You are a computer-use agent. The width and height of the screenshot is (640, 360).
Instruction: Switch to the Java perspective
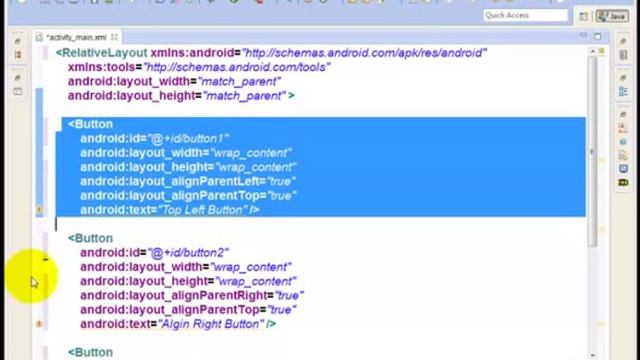coord(612,16)
